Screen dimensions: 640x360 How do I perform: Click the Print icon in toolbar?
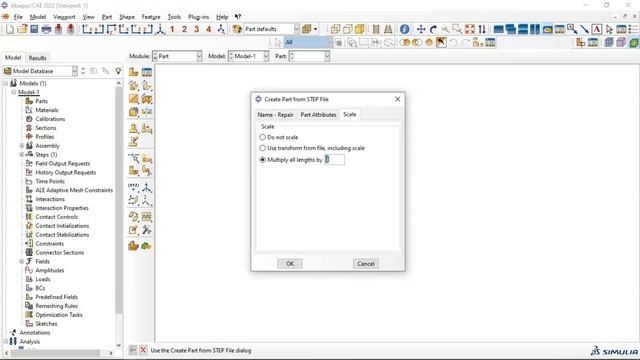point(46,29)
